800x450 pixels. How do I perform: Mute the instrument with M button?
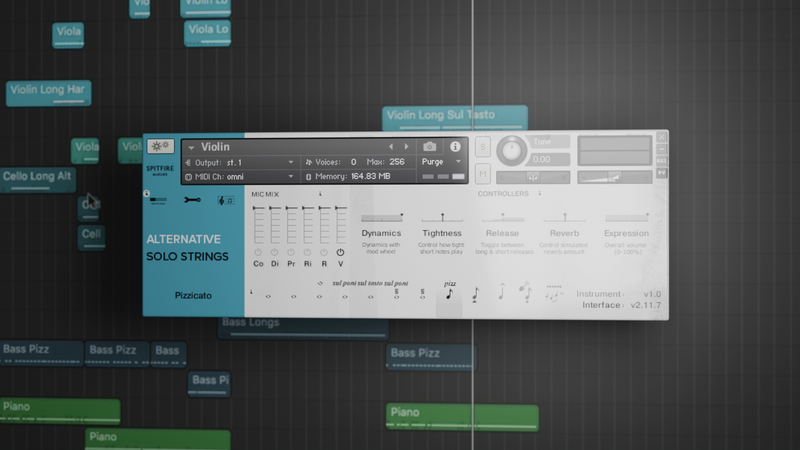(x=484, y=174)
